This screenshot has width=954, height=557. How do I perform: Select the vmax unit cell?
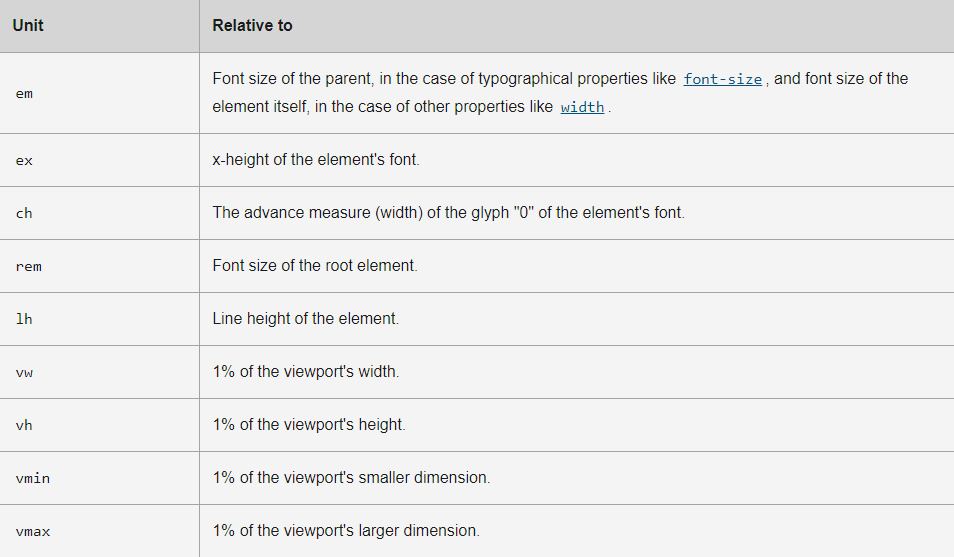[x=99, y=531]
